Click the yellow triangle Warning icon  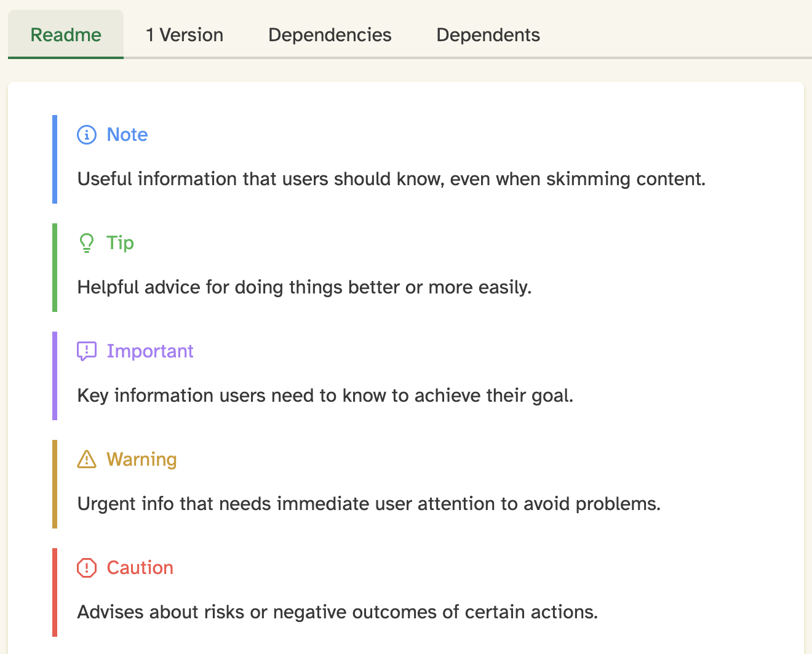point(87,460)
